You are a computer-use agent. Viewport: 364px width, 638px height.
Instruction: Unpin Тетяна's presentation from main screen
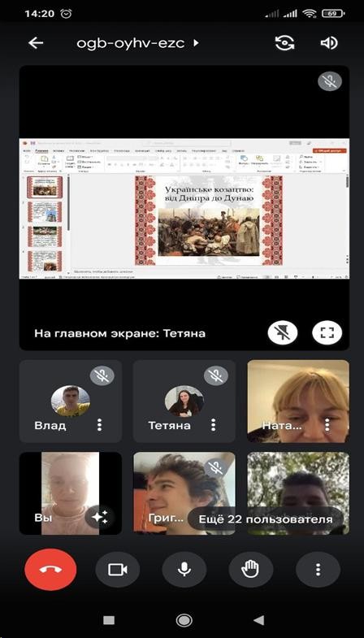[x=283, y=333]
